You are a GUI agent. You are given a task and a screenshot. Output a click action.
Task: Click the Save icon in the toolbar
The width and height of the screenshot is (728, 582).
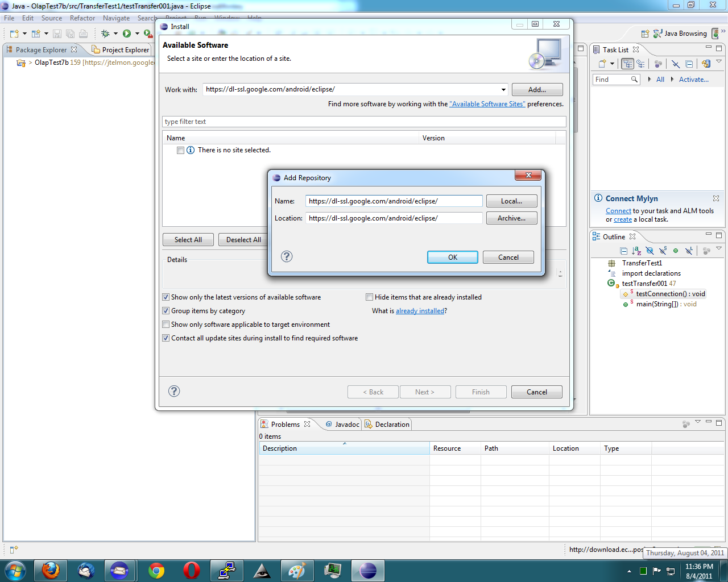[x=57, y=33]
